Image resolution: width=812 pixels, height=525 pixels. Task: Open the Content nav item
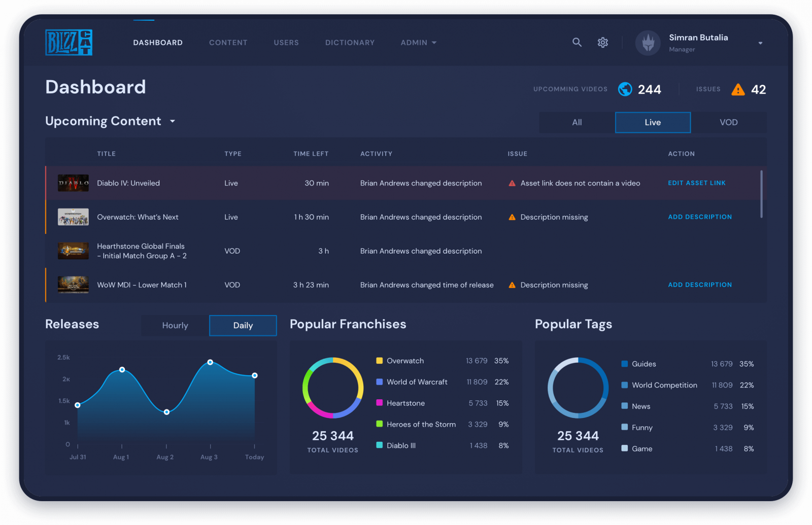click(x=228, y=43)
